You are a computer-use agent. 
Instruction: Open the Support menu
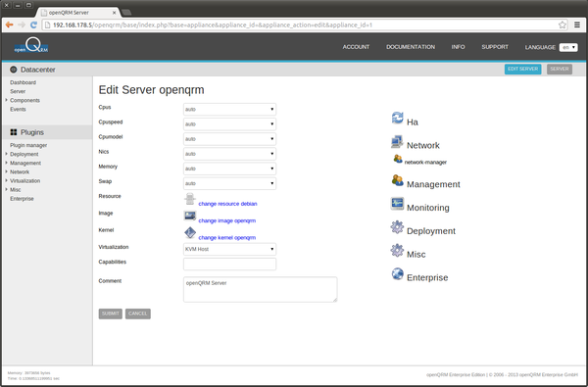[495, 47]
